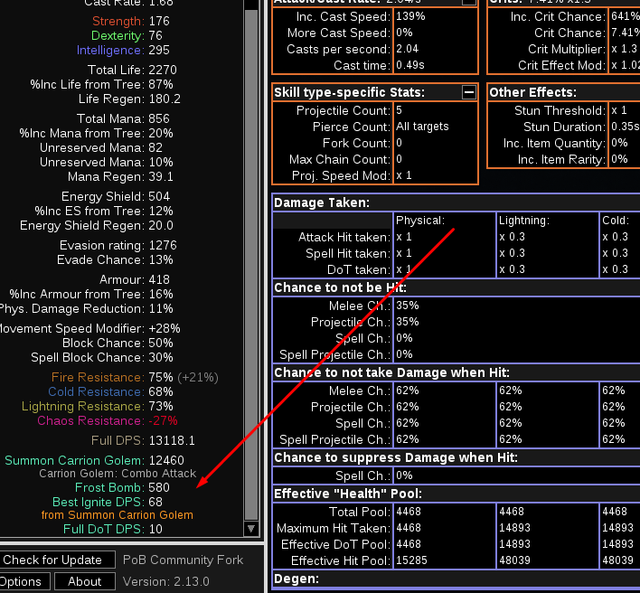
Task: Click the Energy Shield 504 stat
Action: pos(116,196)
